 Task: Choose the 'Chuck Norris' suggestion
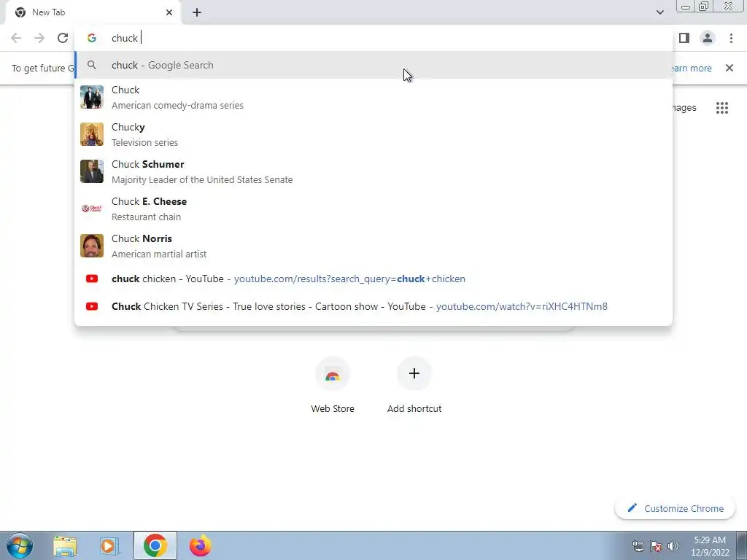[373, 246]
